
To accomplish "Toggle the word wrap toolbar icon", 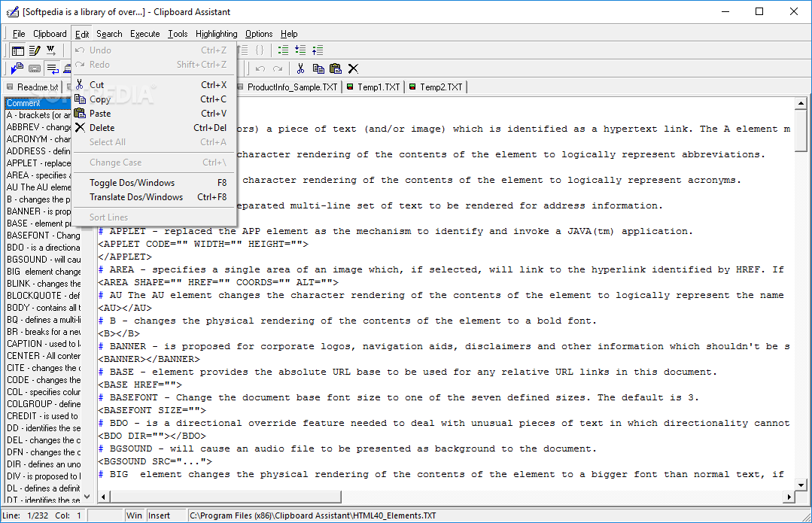I will [53, 68].
